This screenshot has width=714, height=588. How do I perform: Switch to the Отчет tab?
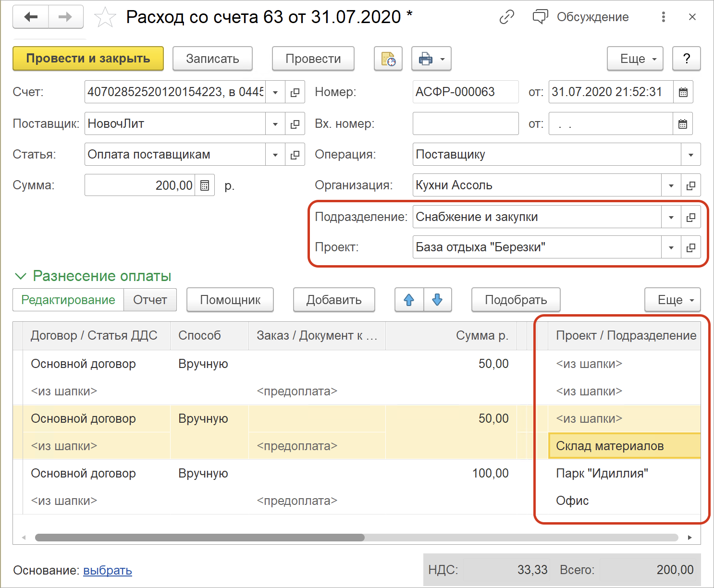150,300
